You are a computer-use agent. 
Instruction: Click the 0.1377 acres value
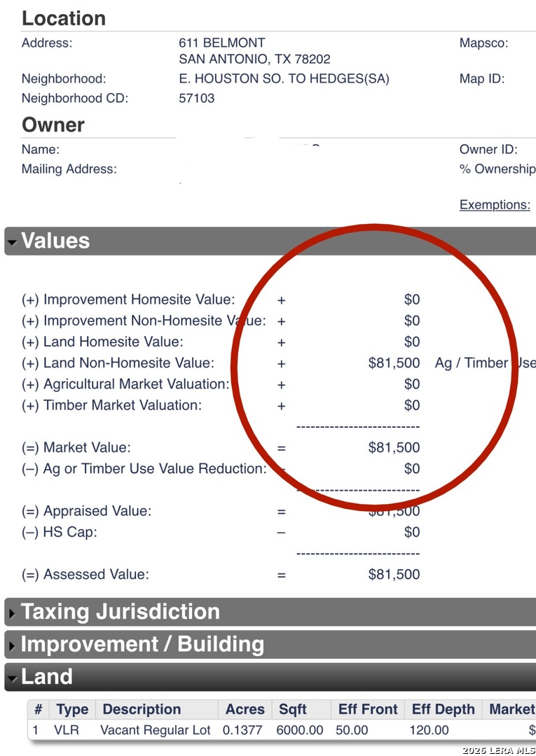click(x=242, y=730)
